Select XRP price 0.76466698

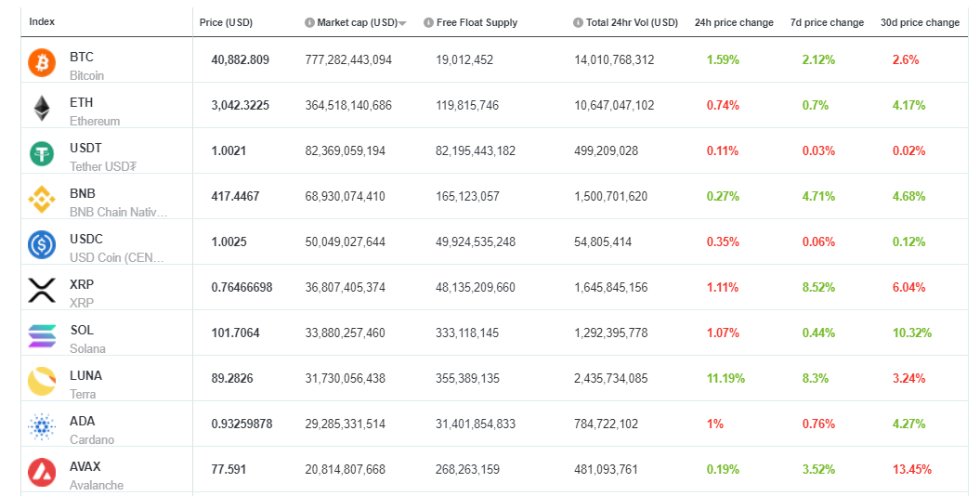(242, 288)
